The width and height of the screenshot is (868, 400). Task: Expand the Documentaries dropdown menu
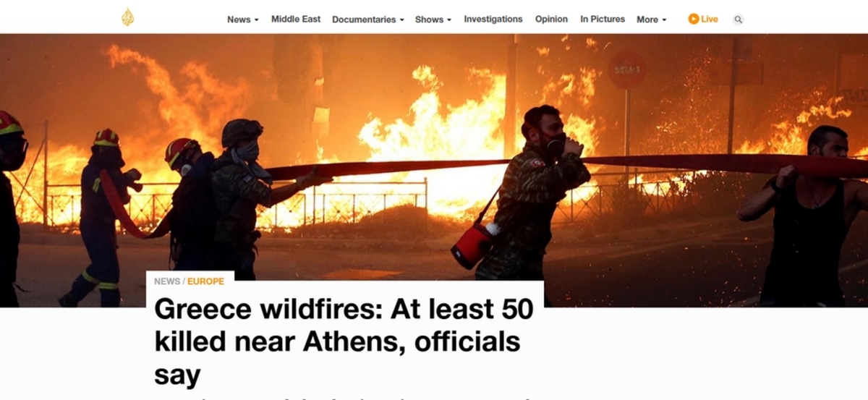click(368, 20)
